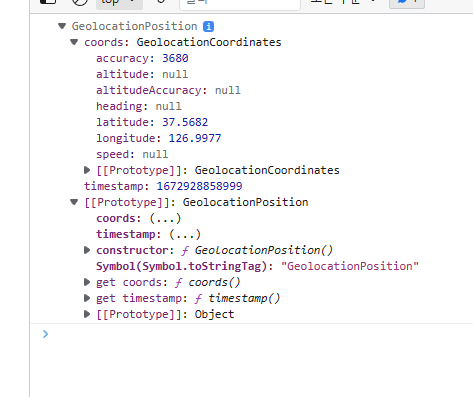Click the Symbol(Symbol.toStringTag) string value
Screen dimensions: 473x397
coord(350,266)
